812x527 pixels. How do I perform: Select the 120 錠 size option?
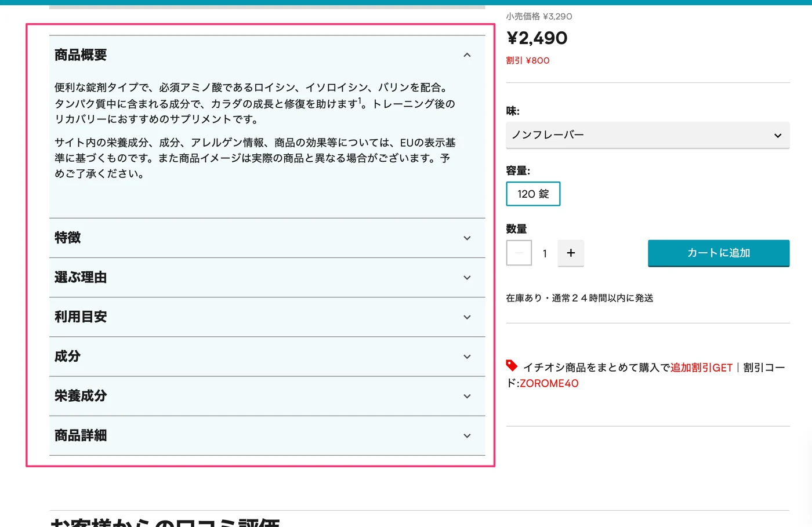click(533, 194)
